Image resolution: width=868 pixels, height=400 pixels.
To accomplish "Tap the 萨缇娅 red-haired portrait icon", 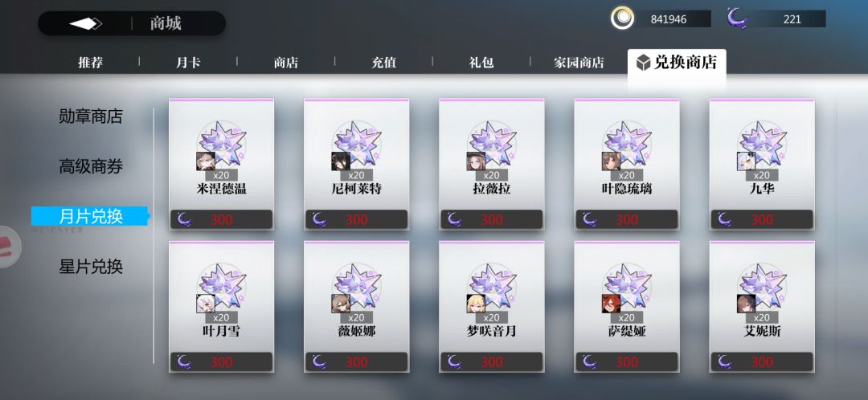I will [x=611, y=304].
